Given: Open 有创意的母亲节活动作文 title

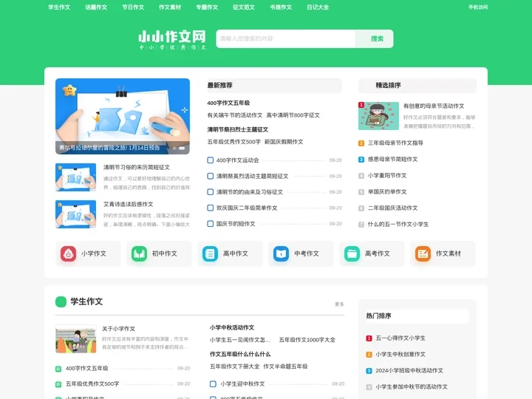Looking at the screenshot, I should tap(434, 106).
